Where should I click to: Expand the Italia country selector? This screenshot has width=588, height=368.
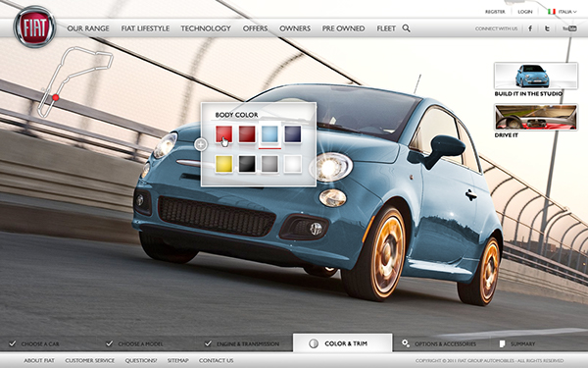[x=563, y=12]
